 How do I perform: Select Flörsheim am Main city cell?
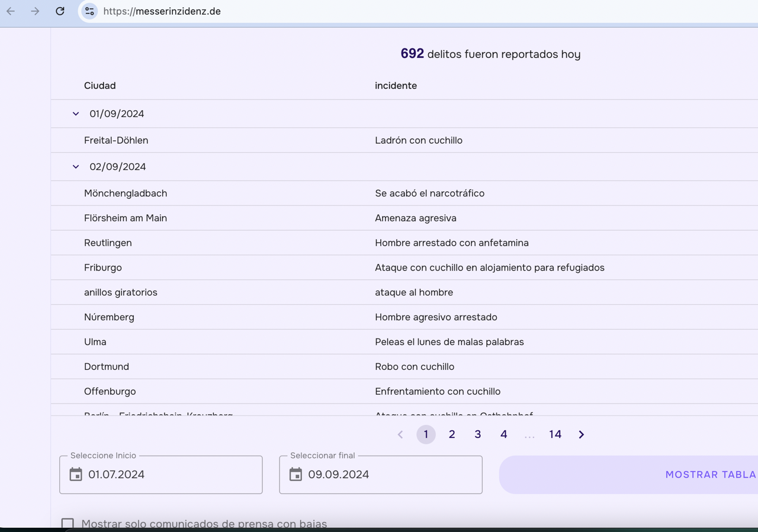click(x=126, y=218)
